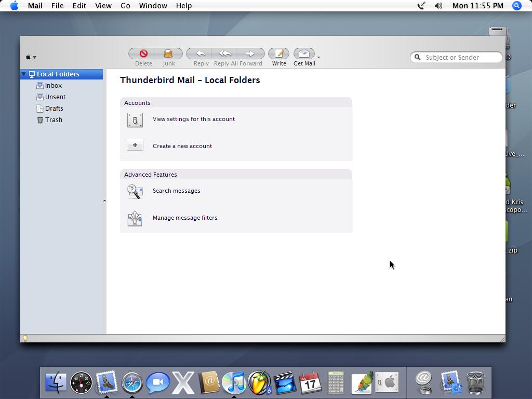Viewport: 532px width, 399px height.
Task: Click View settings for this account link
Action: pyautogui.click(x=194, y=119)
